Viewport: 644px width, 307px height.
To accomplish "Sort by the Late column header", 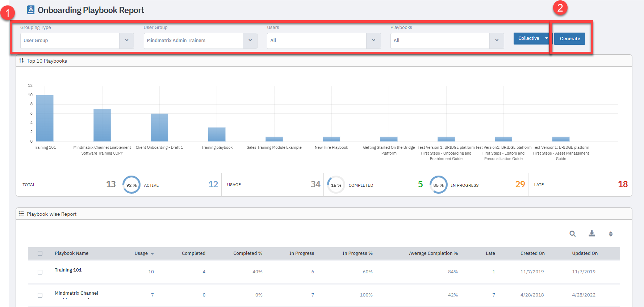I will point(490,253).
